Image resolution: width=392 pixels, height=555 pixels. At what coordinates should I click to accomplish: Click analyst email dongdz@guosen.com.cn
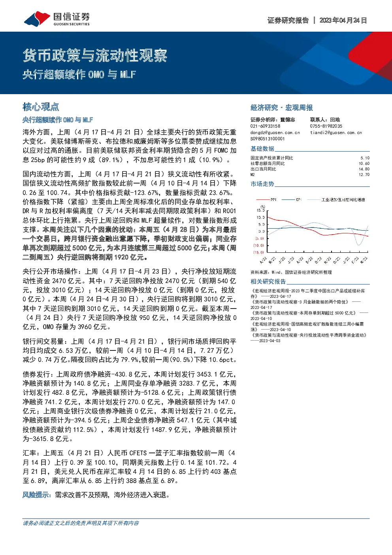[x=275, y=133]
